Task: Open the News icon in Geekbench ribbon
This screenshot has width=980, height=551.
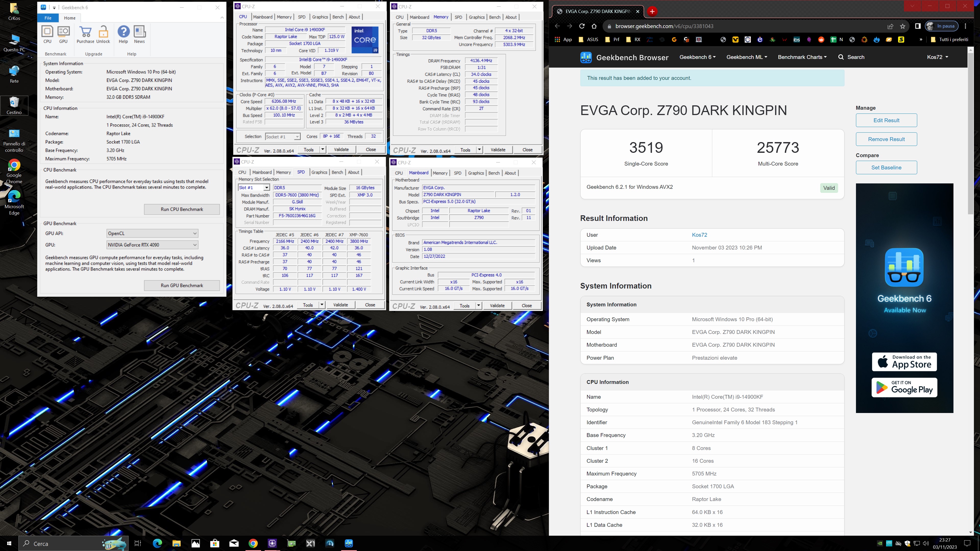Action: pos(139,35)
